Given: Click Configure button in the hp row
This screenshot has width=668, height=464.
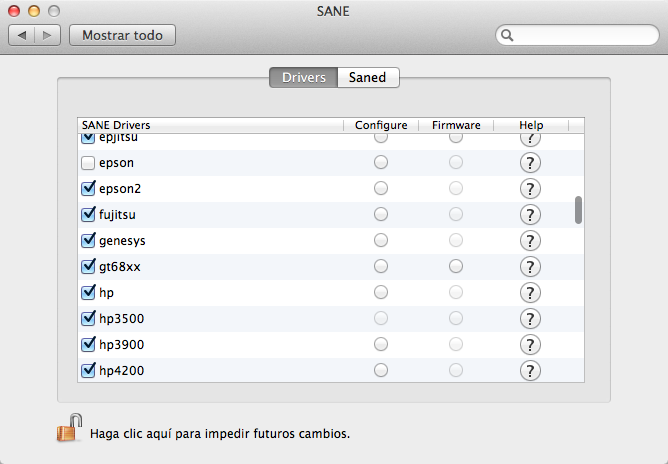Looking at the screenshot, I should [380, 292].
